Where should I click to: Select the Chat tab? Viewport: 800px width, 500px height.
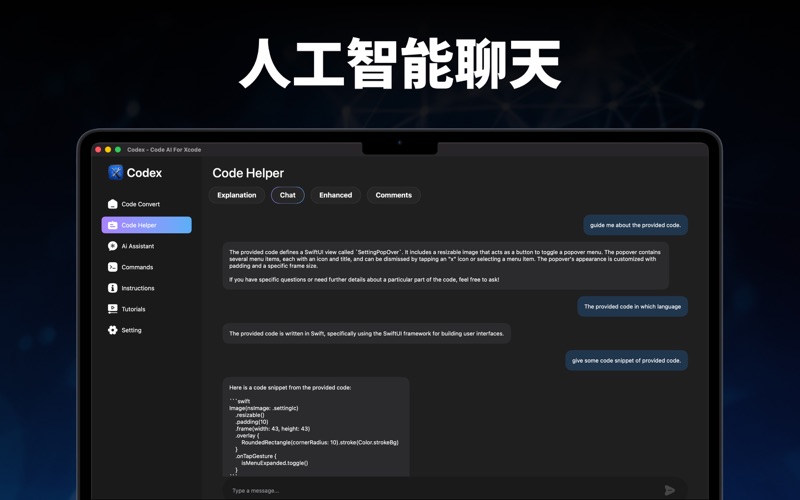pos(288,195)
